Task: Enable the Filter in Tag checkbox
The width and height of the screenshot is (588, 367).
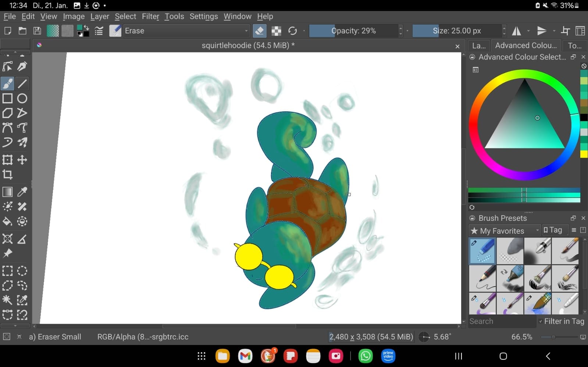Action: 541,321
